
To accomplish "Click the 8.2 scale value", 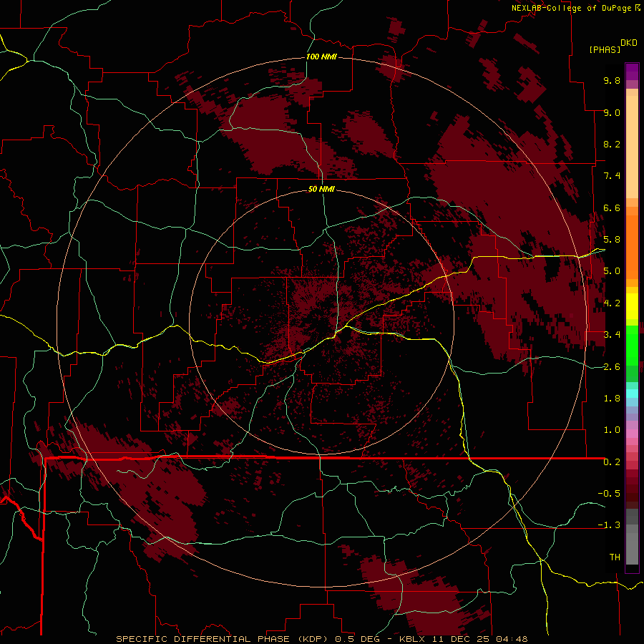I will click(612, 144).
